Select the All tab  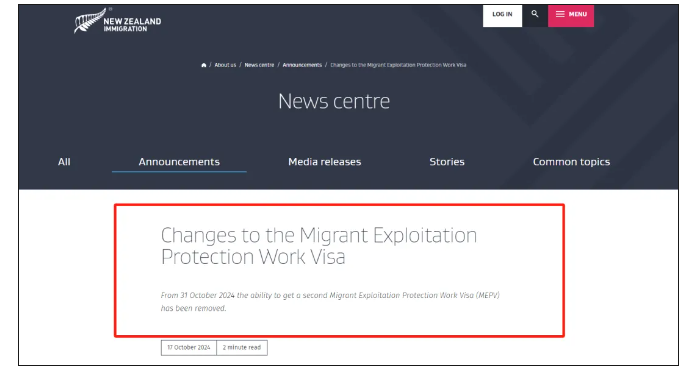[64, 162]
